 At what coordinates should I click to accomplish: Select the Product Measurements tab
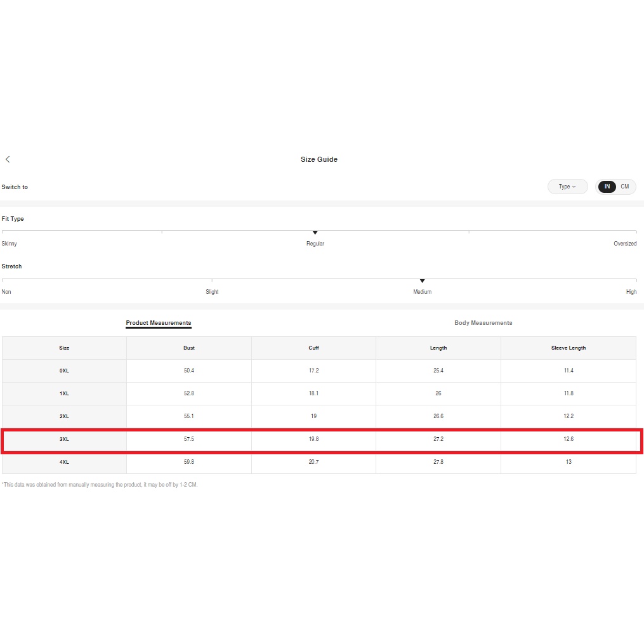click(159, 323)
